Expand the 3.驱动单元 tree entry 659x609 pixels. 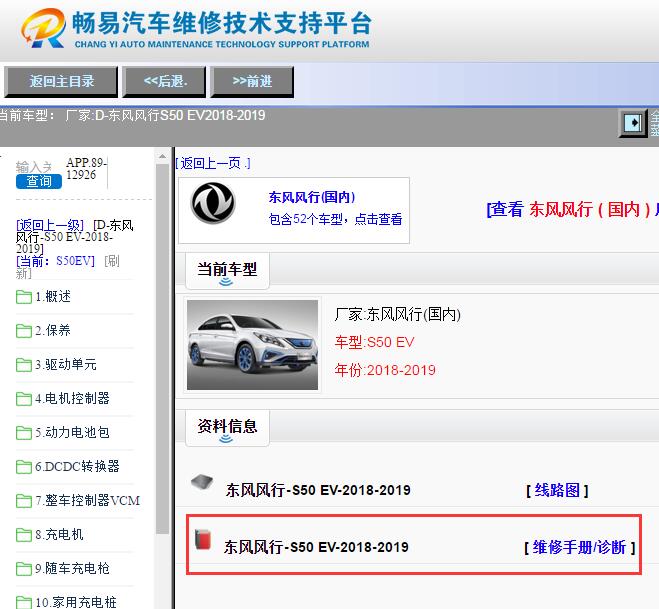[x=66, y=364]
